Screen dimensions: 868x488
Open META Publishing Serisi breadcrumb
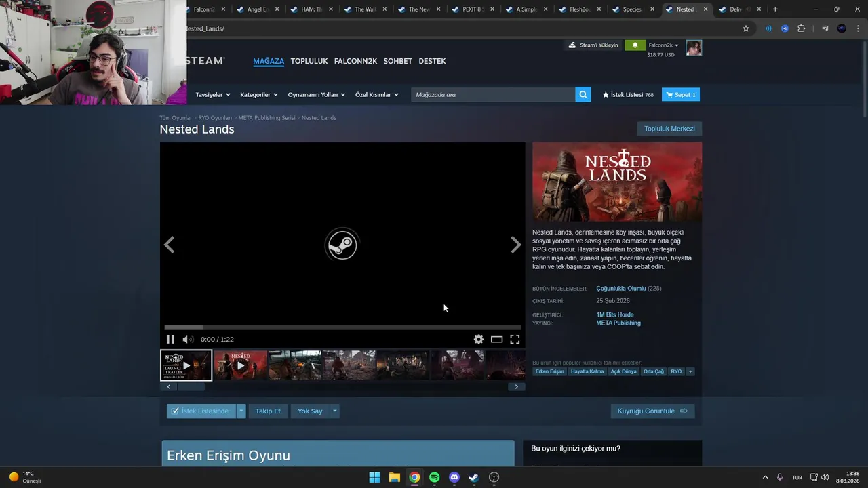click(x=267, y=118)
